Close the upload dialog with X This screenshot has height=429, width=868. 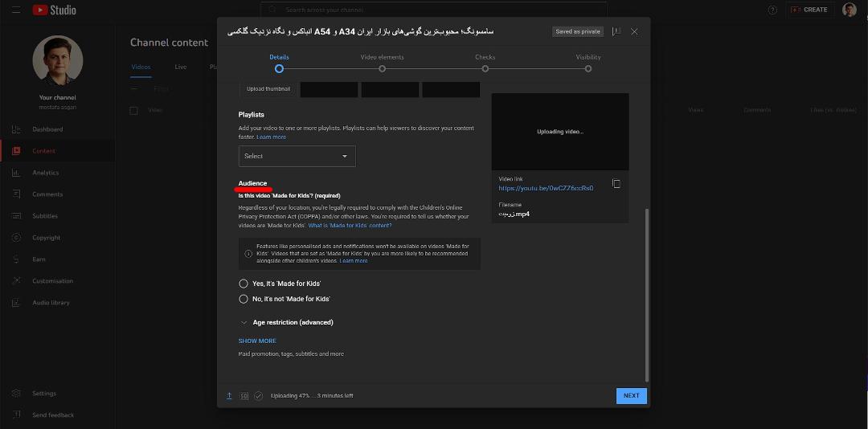tap(634, 31)
